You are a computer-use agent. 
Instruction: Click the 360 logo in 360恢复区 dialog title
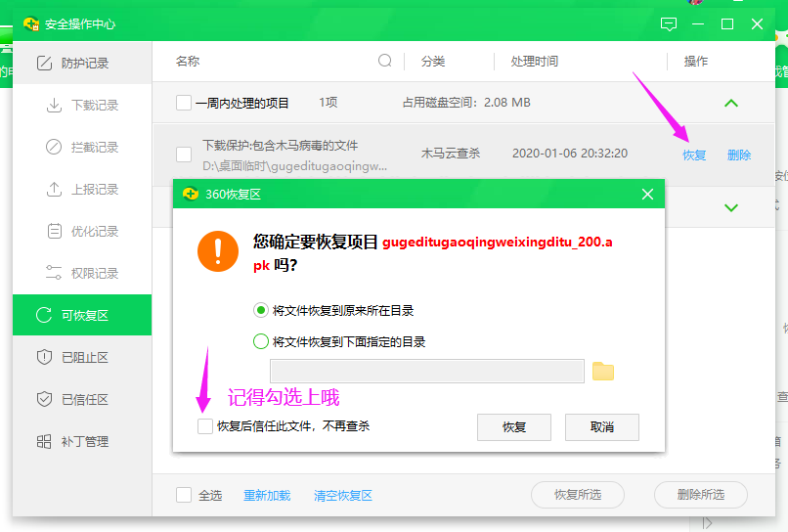(x=191, y=194)
